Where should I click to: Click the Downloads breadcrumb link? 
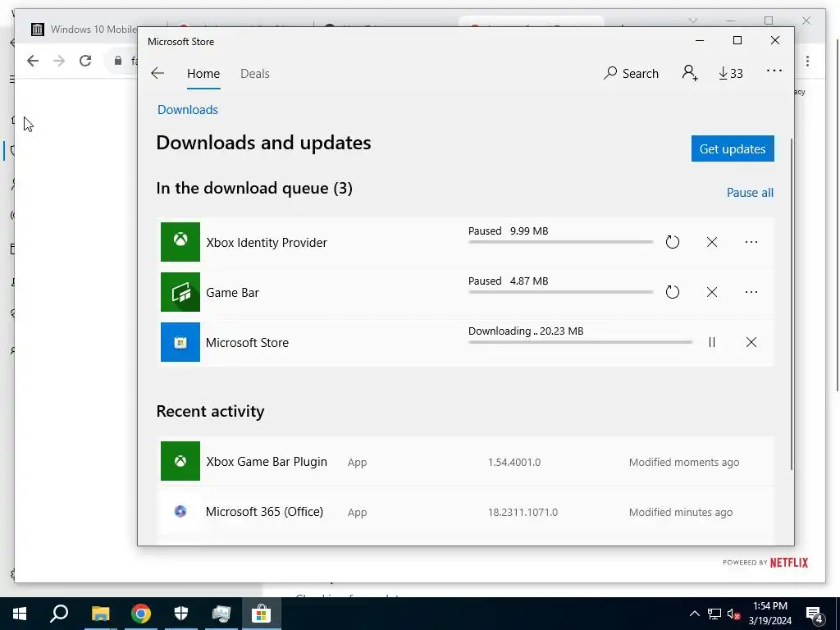tap(188, 110)
